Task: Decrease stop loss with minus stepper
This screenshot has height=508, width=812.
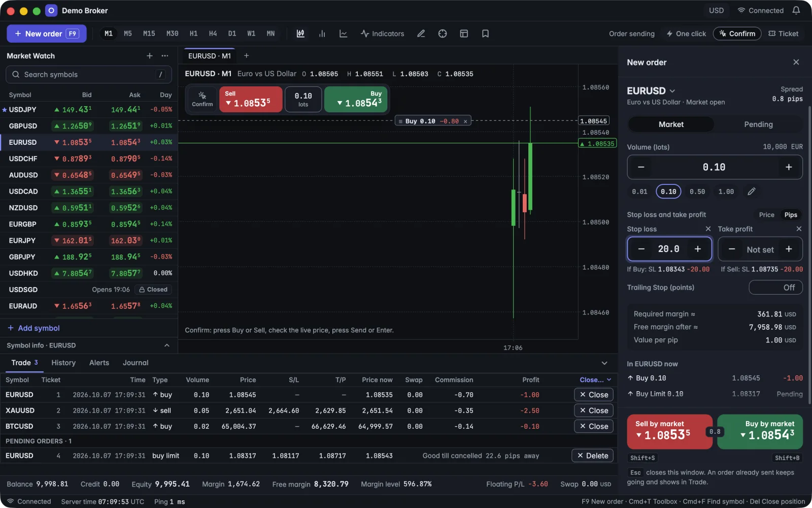Action: tap(641, 249)
